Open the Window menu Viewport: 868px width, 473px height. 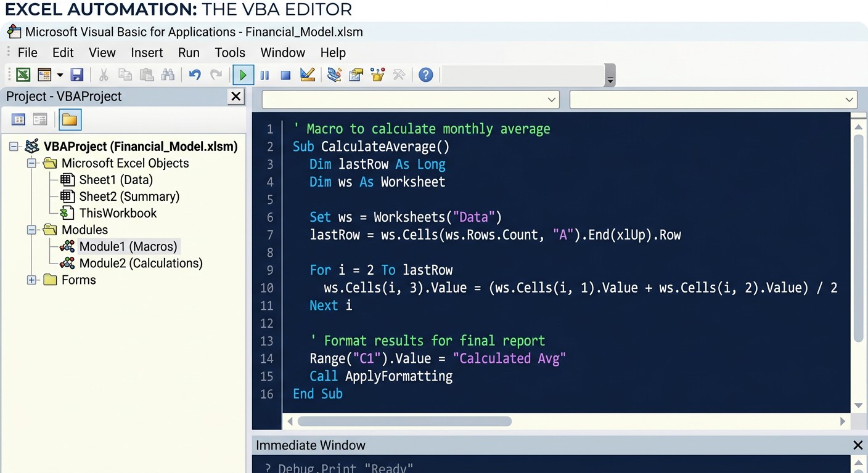click(282, 52)
